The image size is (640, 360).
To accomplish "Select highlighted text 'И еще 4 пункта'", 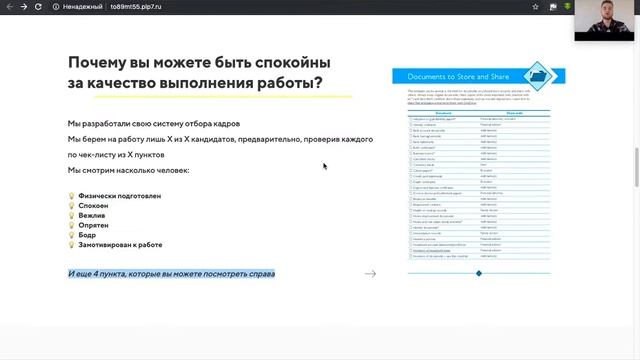I will click(96, 274).
